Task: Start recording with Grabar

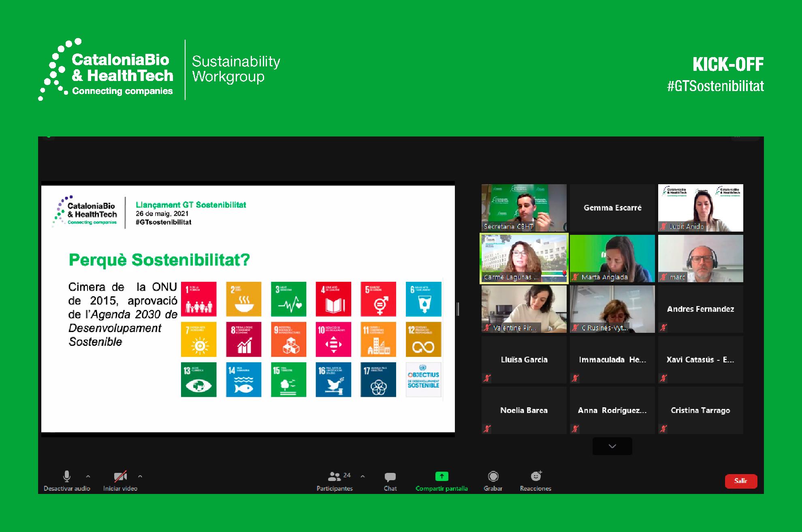Action: click(x=493, y=481)
